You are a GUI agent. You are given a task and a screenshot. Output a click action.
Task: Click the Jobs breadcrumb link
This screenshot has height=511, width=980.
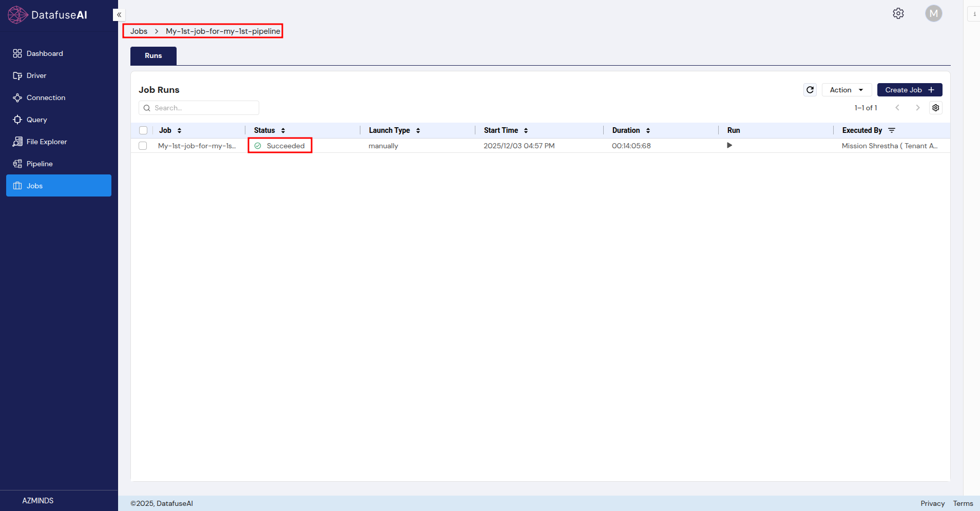(x=139, y=31)
